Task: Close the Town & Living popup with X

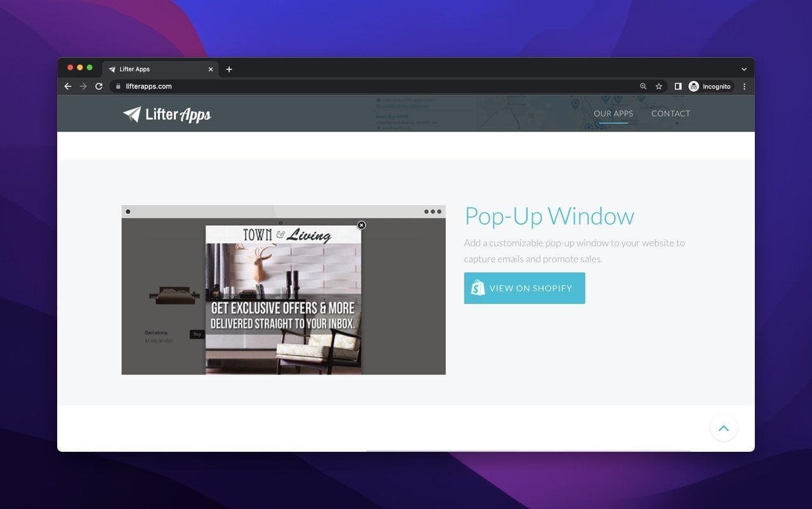Action: [x=362, y=225]
